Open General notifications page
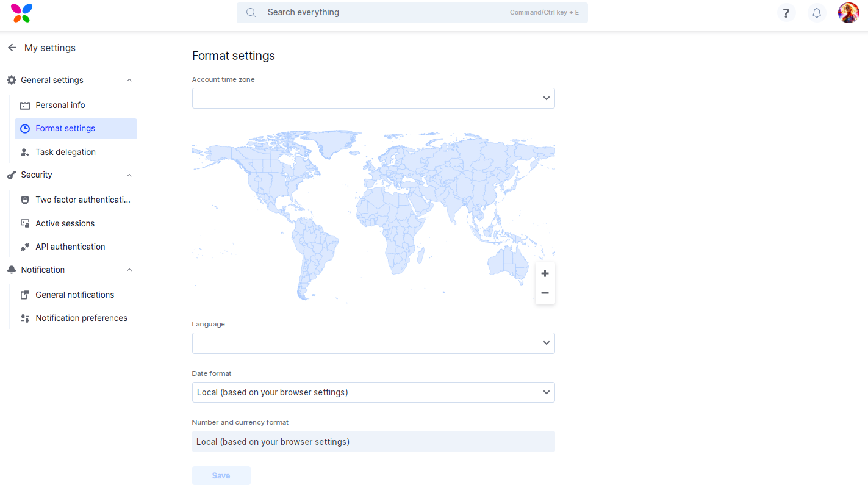The width and height of the screenshot is (868, 493). tap(76, 295)
